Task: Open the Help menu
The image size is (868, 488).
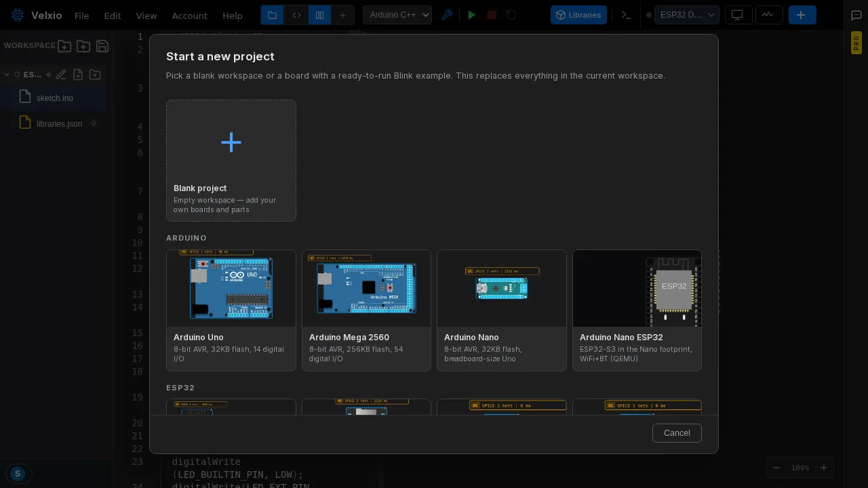Action: click(x=233, y=16)
